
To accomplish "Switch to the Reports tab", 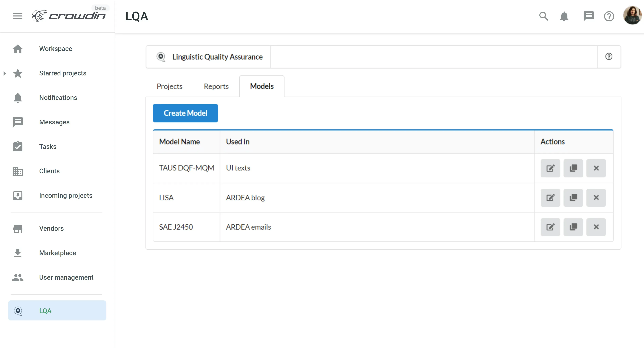I will (216, 86).
